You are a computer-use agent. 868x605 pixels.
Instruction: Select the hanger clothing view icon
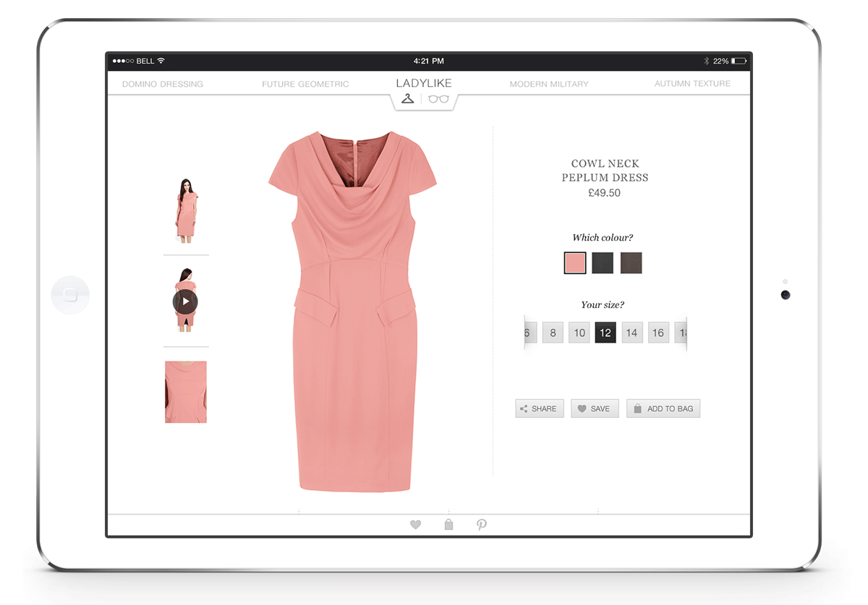tap(408, 99)
